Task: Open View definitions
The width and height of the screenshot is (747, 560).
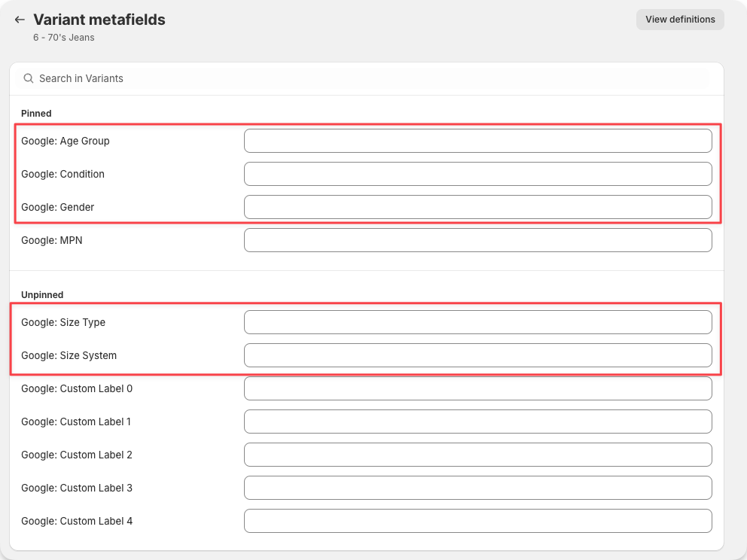Action: click(679, 20)
